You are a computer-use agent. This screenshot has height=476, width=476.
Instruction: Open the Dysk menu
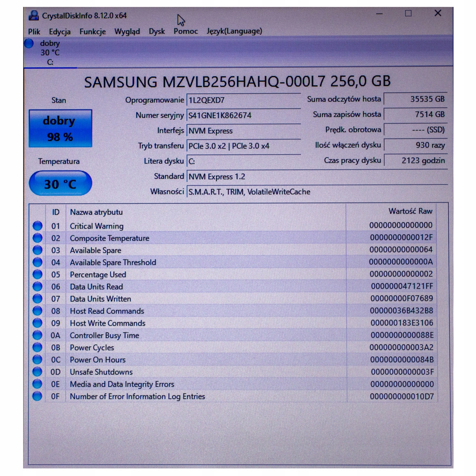pyautogui.click(x=157, y=31)
